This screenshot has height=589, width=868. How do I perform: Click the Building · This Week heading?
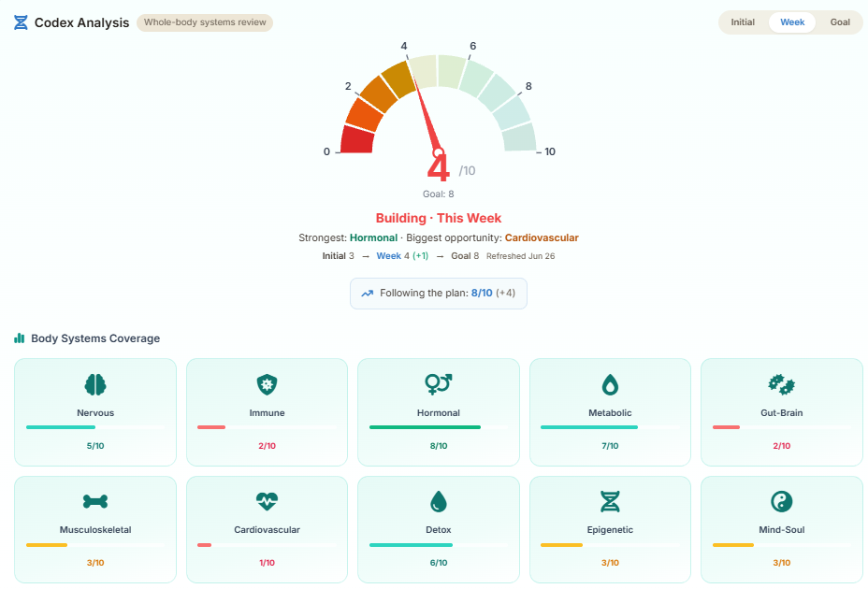click(439, 218)
